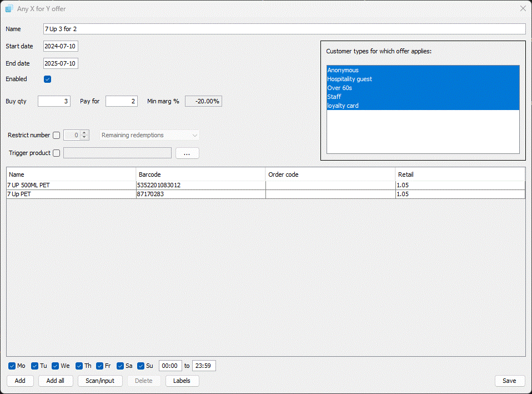Viewport: 532px width, 394px height.
Task: Uncheck the Fr day checkbox
Action: pos(99,366)
